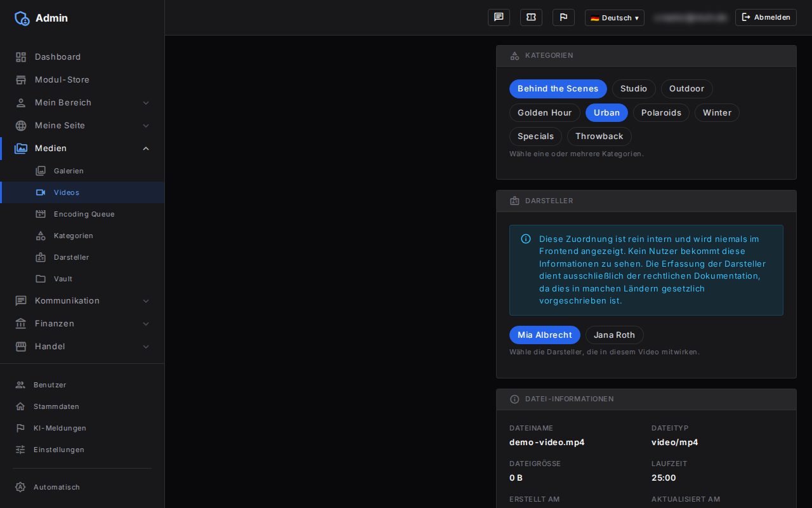Toggle the Polaroids category chip
Screen dimensions: 812x508
coord(661,112)
